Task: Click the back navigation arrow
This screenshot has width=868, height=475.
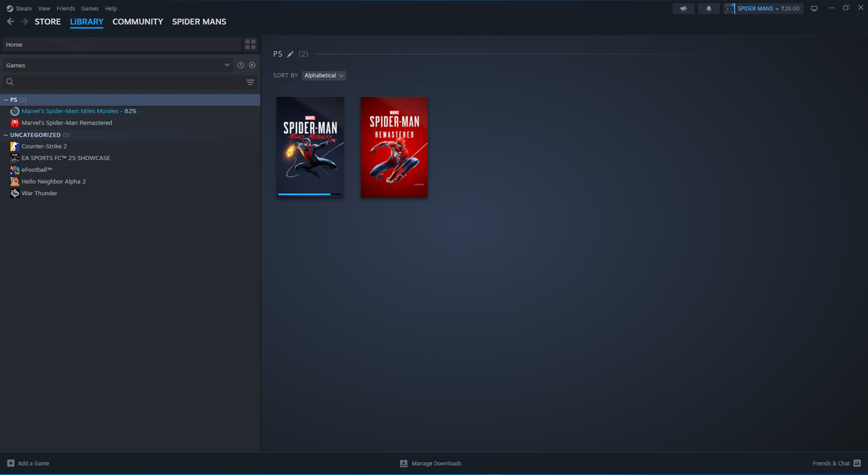Action: pyautogui.click(x=10, y=22)
